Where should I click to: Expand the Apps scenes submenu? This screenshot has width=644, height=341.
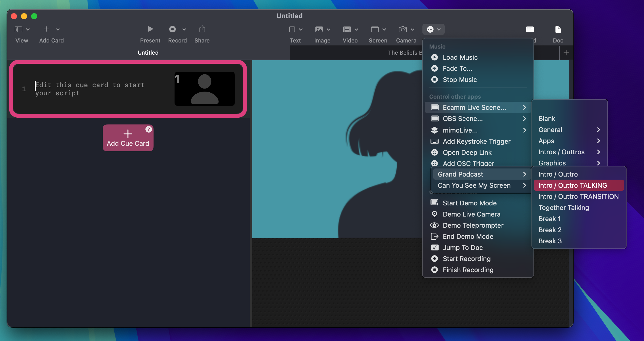569,141
